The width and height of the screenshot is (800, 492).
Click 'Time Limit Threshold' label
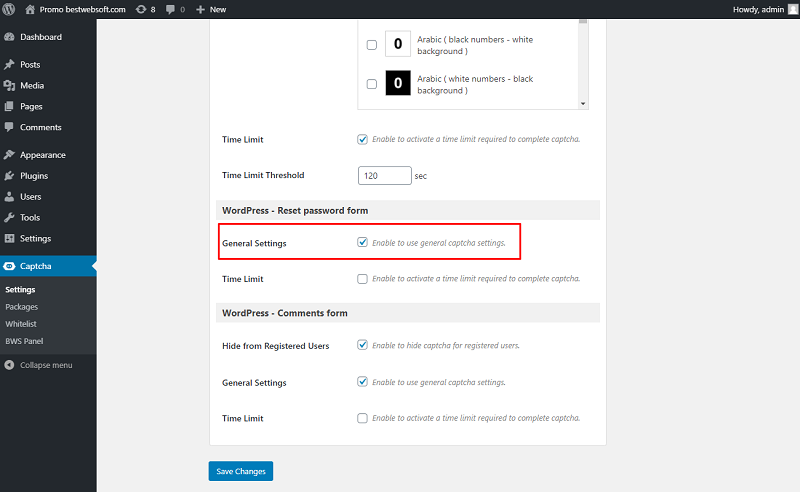[x=263, y=175]
